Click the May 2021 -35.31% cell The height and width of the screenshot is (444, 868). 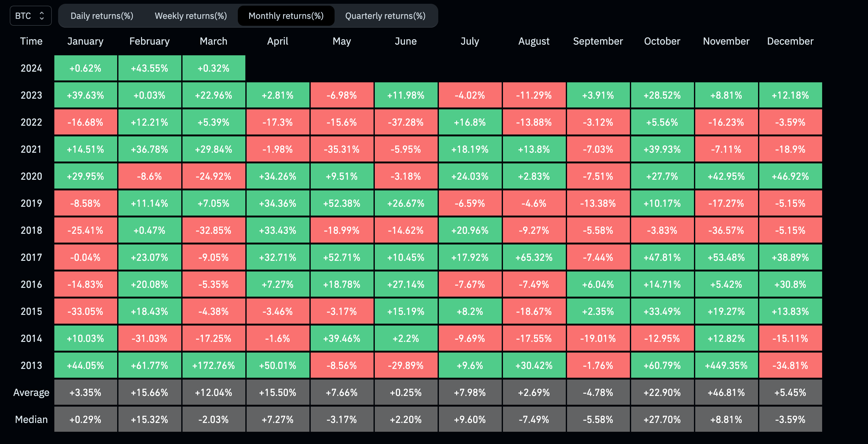342,149
